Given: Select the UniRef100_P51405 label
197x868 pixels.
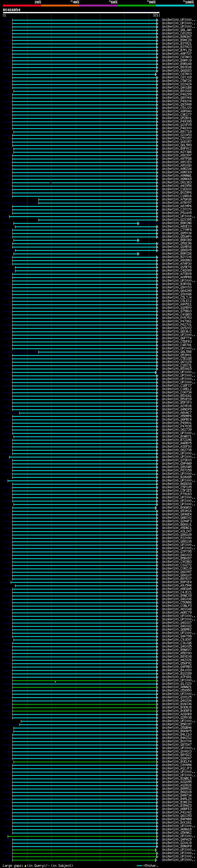Looking at the screenshot, I should [x=177, y=213].
